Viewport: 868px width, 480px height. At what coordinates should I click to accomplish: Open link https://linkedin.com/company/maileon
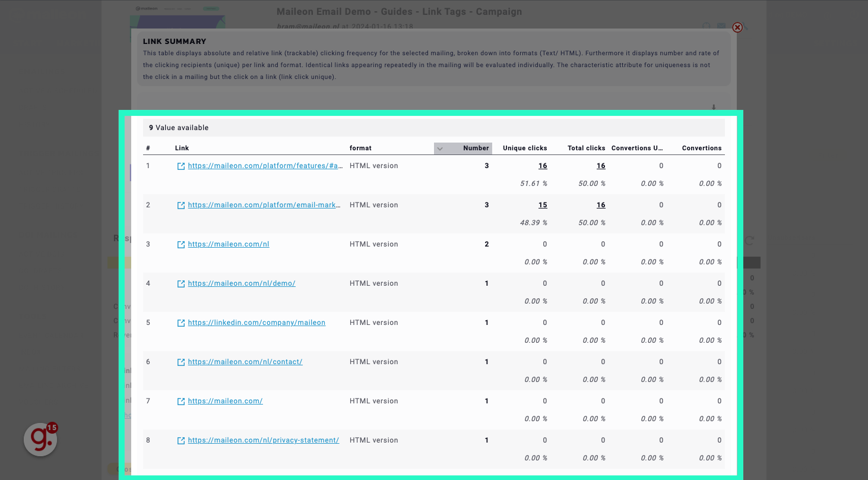[256, 323]
